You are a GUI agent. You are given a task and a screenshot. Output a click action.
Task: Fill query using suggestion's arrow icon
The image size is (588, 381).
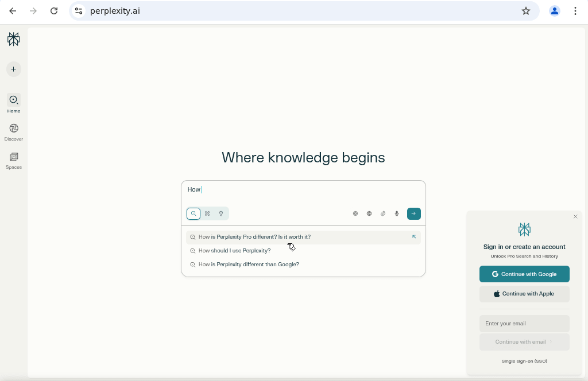coord(414,237)
